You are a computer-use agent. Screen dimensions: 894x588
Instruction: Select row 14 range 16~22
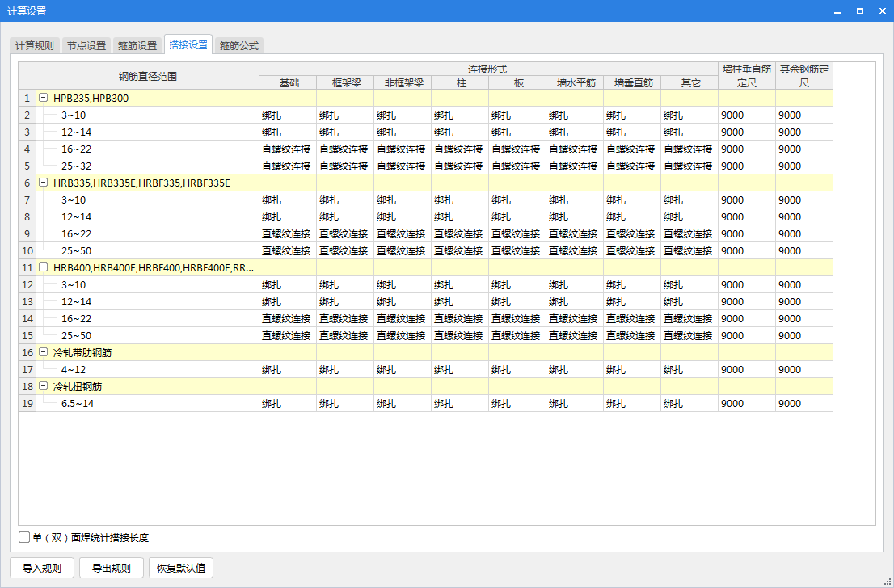[x=148, y=318]
